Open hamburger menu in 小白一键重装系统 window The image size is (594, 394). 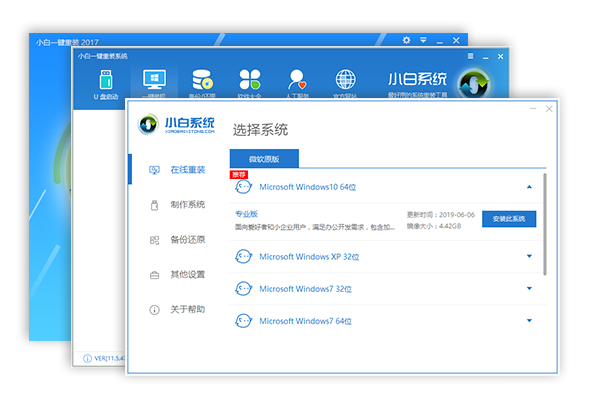[x=471, y=56]
